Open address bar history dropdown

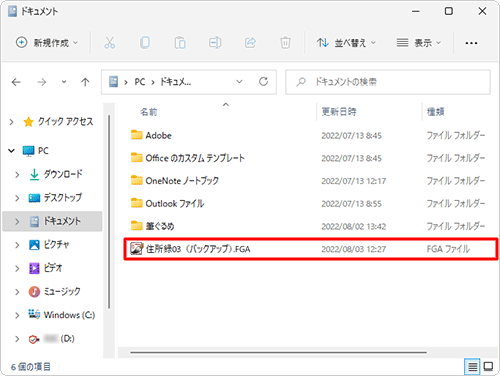coord(239,82)
